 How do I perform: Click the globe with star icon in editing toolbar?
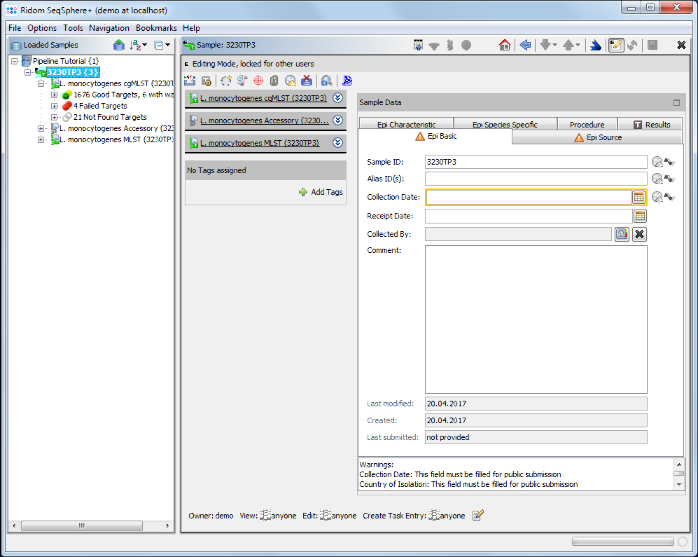(x=226, y=81)
